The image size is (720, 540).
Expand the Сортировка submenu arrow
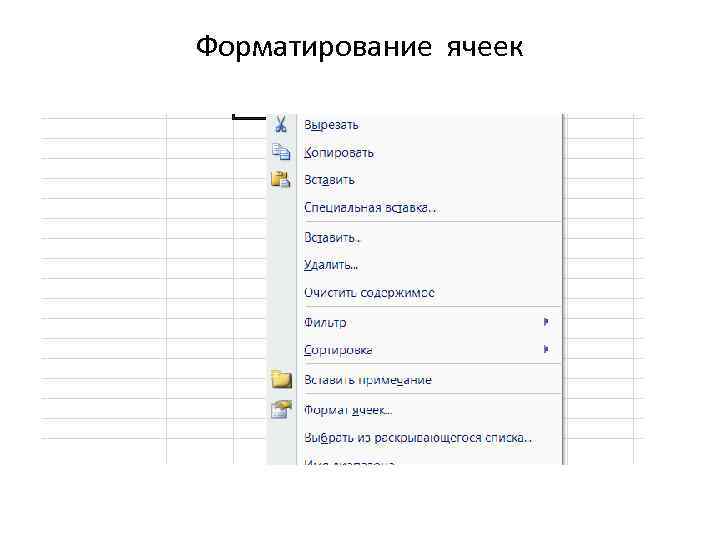click(x=546, y=349)
